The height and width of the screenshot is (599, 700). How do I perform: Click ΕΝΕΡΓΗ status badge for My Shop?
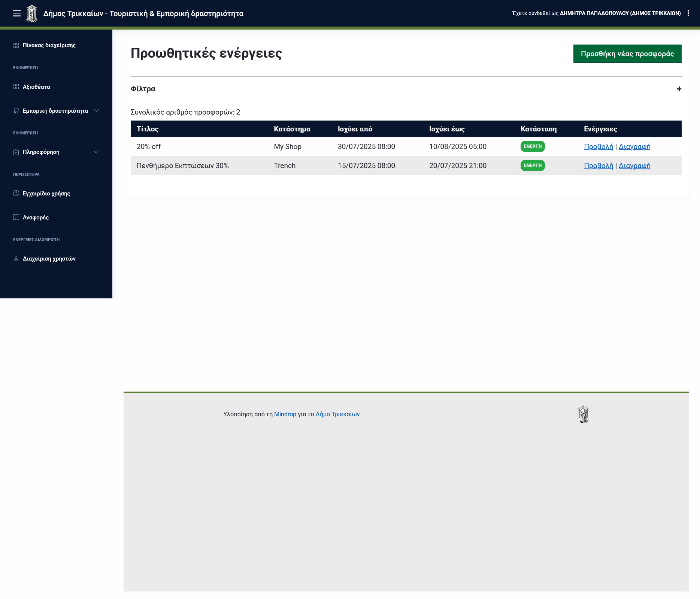pyautogui.click(x=532, y=146)
